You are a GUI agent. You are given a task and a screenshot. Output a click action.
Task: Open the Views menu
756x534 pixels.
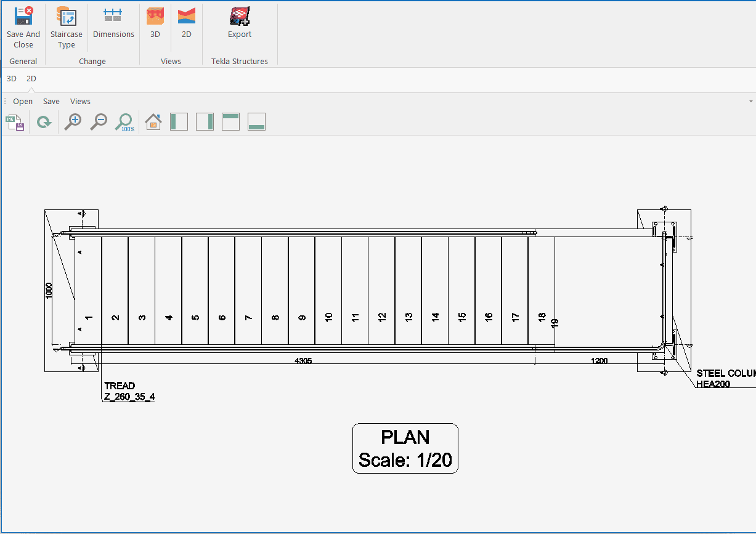[80, 102]
